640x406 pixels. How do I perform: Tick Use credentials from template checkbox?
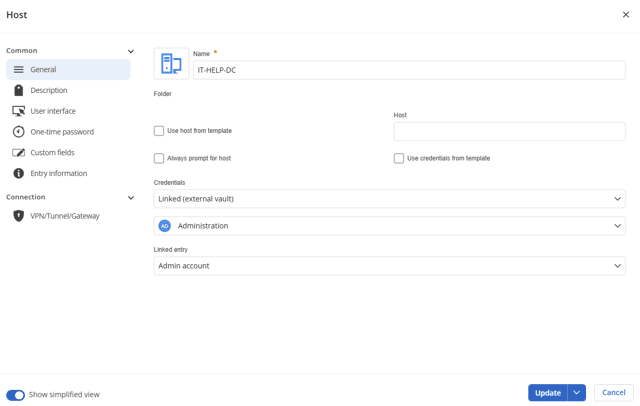click(399, 158)
